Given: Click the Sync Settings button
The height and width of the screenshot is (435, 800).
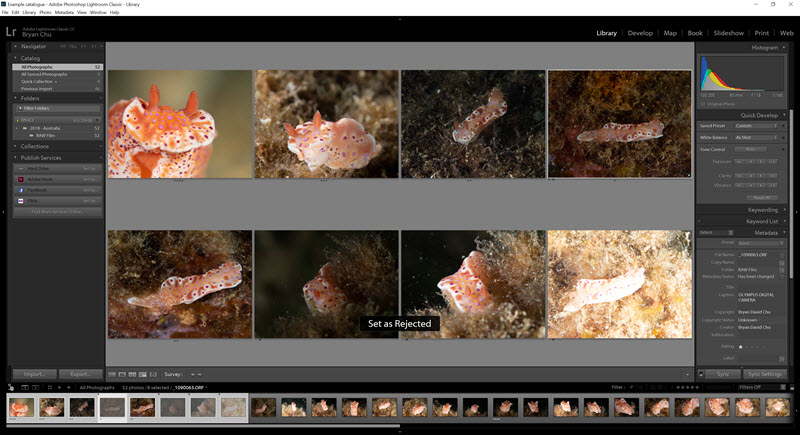Looking at the screenshot, I should [x=765, y=374].
